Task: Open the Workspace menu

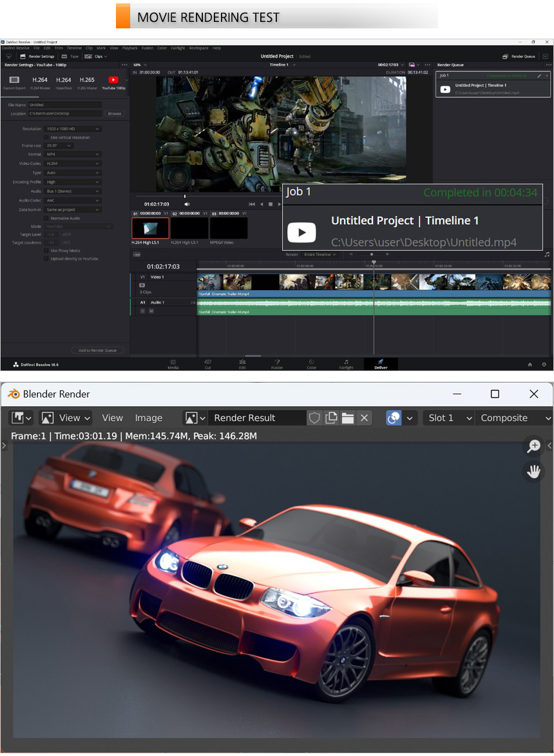Action: coord(198,48)
